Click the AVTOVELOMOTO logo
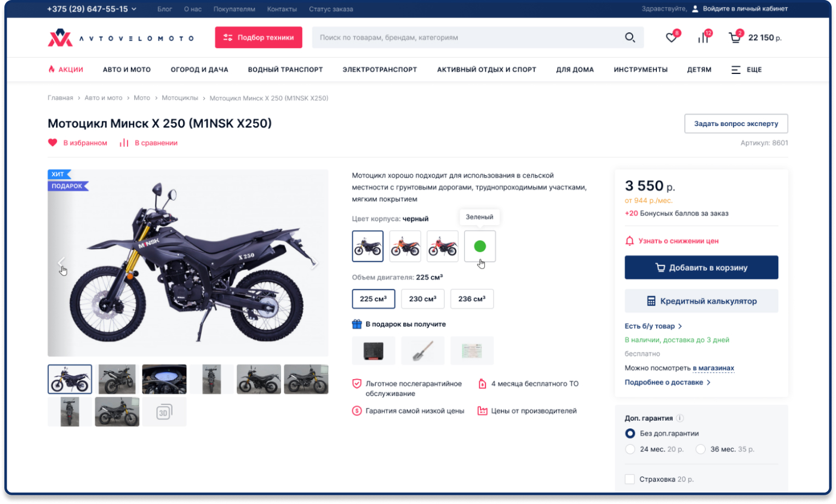 (x=121, y=38)
